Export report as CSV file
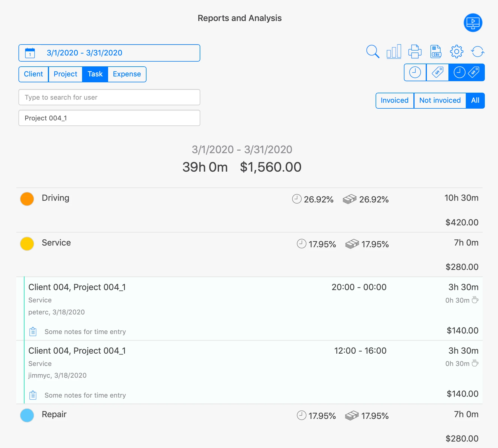The width and height of the screenshot is (498, 448). (436, 52)
